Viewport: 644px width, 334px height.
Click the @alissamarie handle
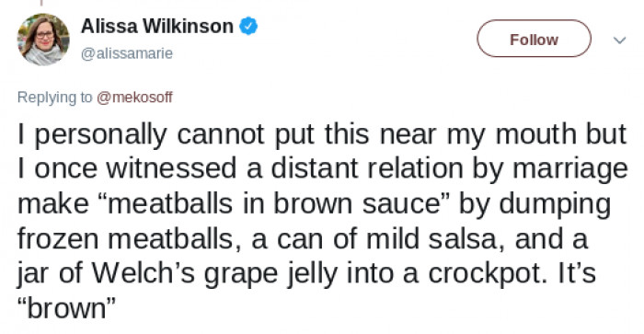pos(127,53)
